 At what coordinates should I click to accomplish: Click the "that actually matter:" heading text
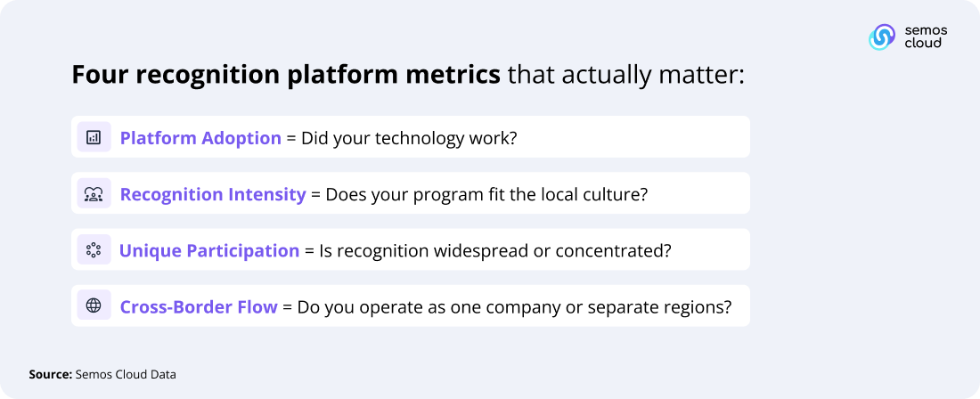pos(625,75)
